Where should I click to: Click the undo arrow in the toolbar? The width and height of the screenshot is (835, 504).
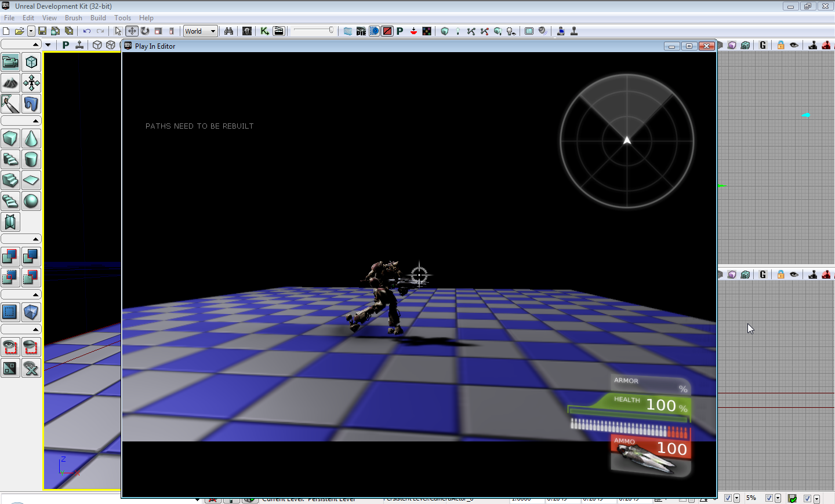87,31
